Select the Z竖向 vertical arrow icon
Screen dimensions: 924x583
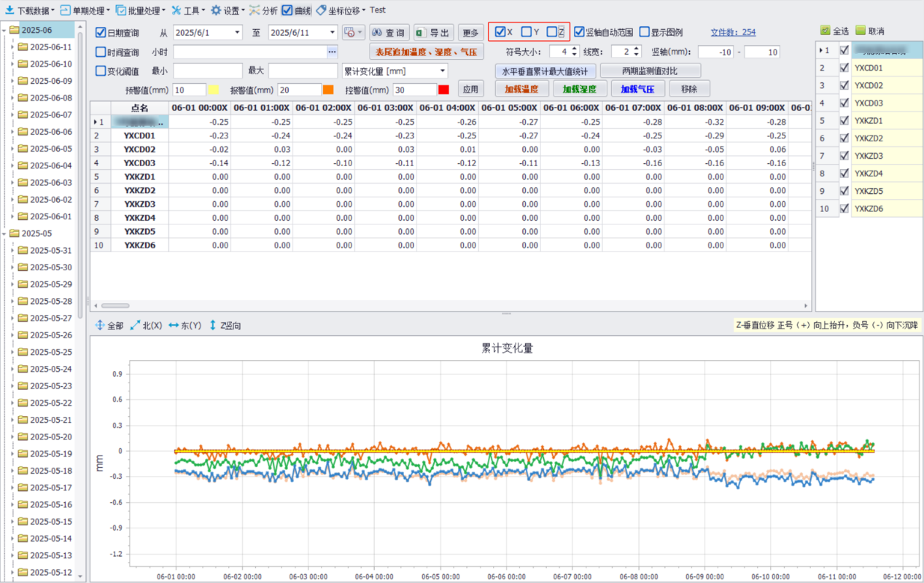pyautogui.click(x=213, y=326)
